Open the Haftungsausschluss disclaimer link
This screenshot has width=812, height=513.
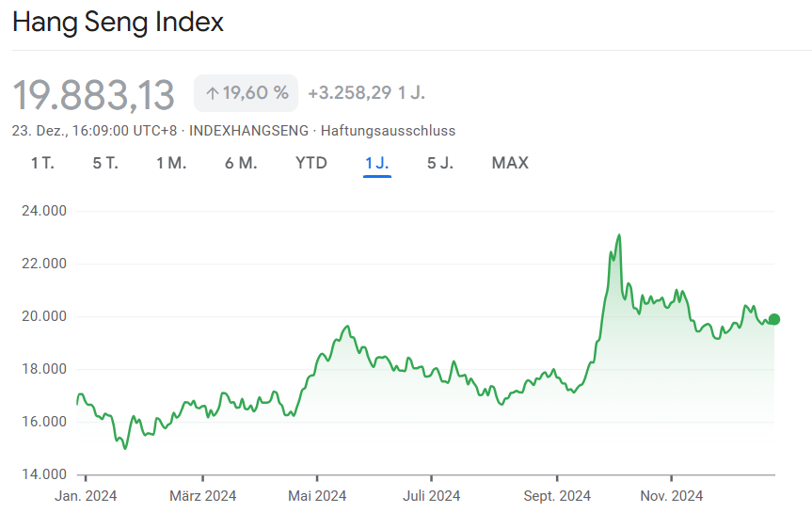coord(388,131)
